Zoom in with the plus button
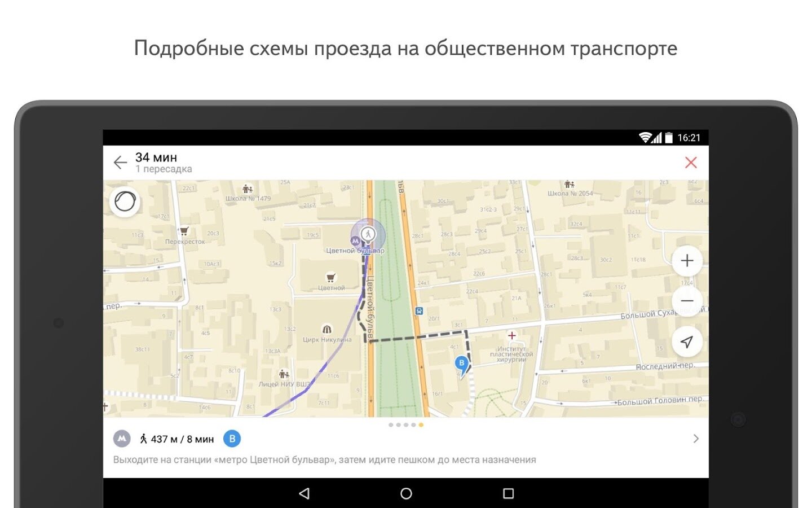Image resolution: width=812 pixels, height=508 pixels. (687, 261)
